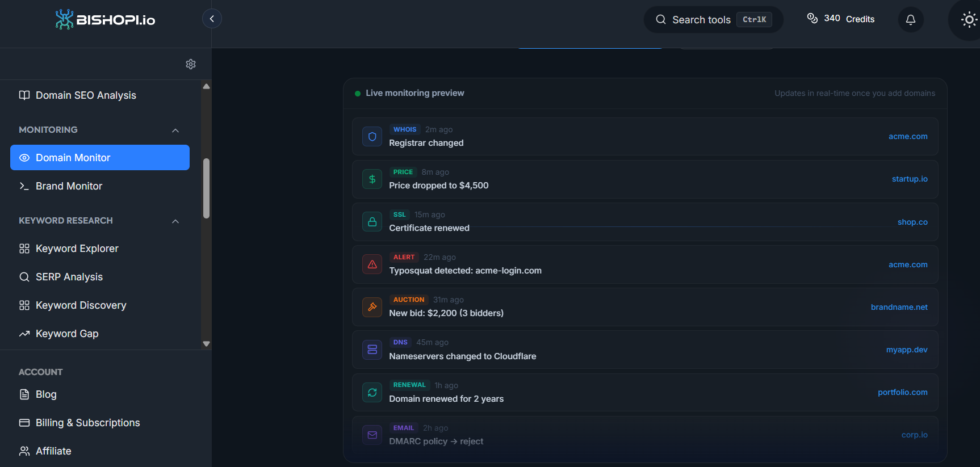Image resolution: width=980 pixels, height=467 pixels.
Task: Click the sidebar scrollbar thumb
Action: pyautogui.click(x=207, y=188)
